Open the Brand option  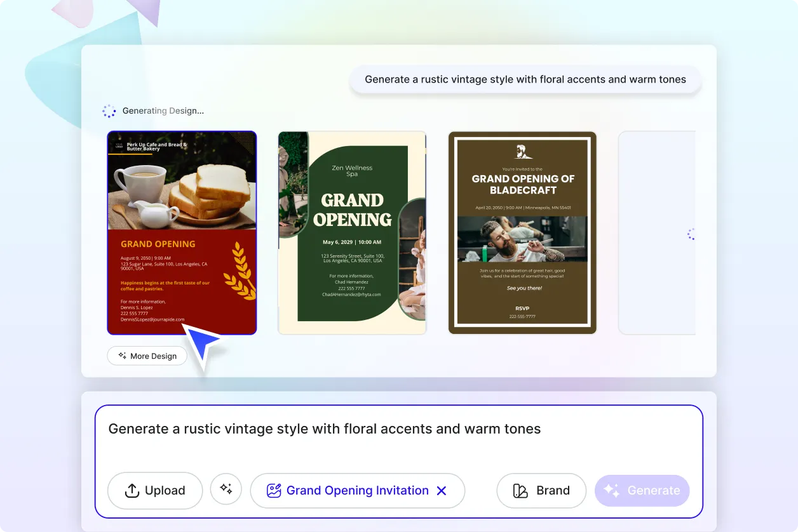[x=541, y=490]
